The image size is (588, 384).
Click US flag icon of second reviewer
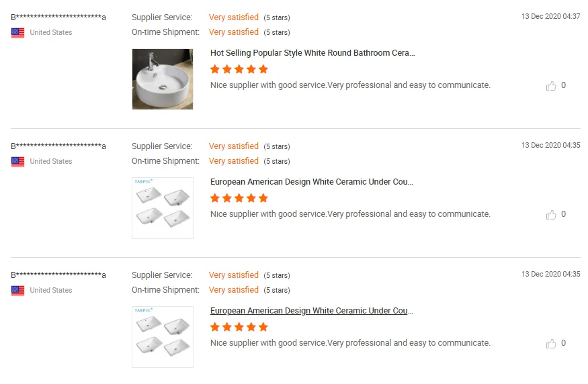coord(17,162)
